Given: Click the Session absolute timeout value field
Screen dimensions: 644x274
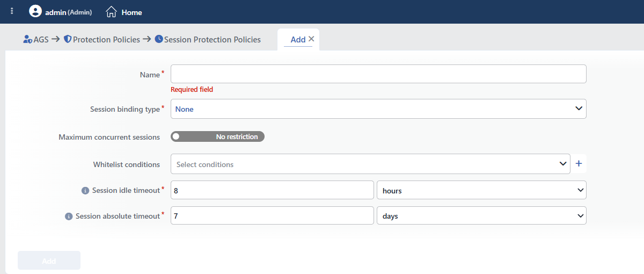Looking at the screenshot, I should [272, 216].
